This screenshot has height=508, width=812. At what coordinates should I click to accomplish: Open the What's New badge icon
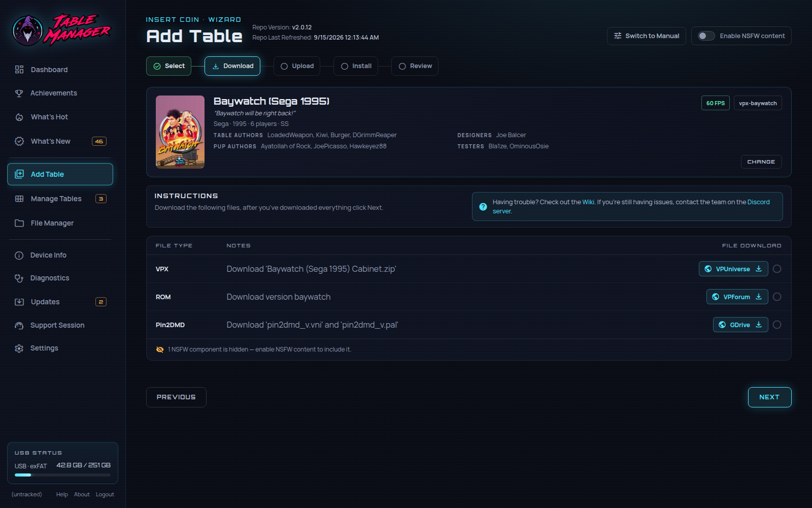click(x=19, y=141)
